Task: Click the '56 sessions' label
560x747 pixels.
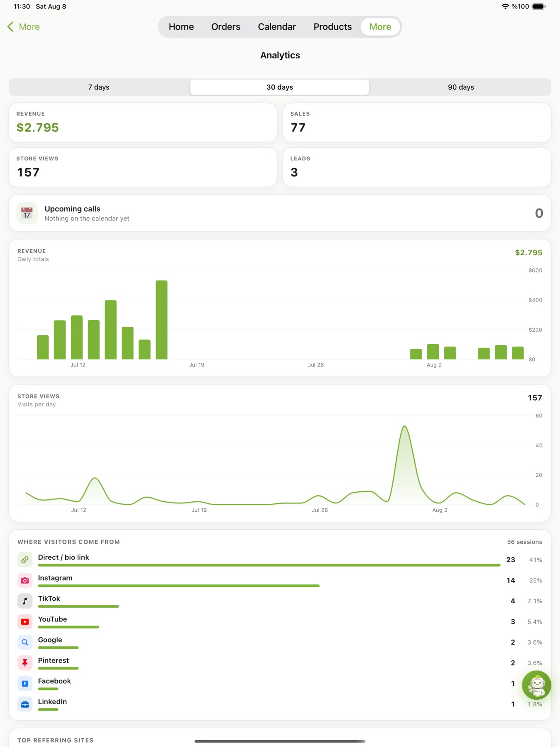Action: coord(524,542)
